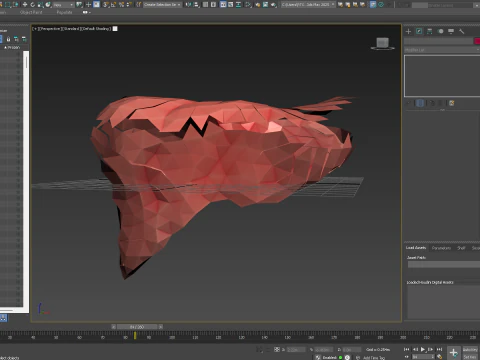Click the rectangular selection region icon

pyautogui.click(x=7, y=5)
